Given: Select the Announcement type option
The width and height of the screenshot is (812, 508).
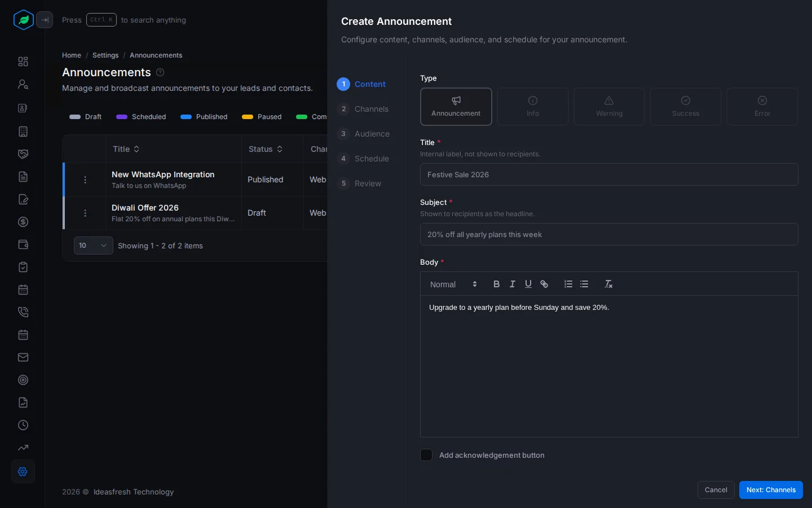Looking at the screenshot, I should click(456, 107).
